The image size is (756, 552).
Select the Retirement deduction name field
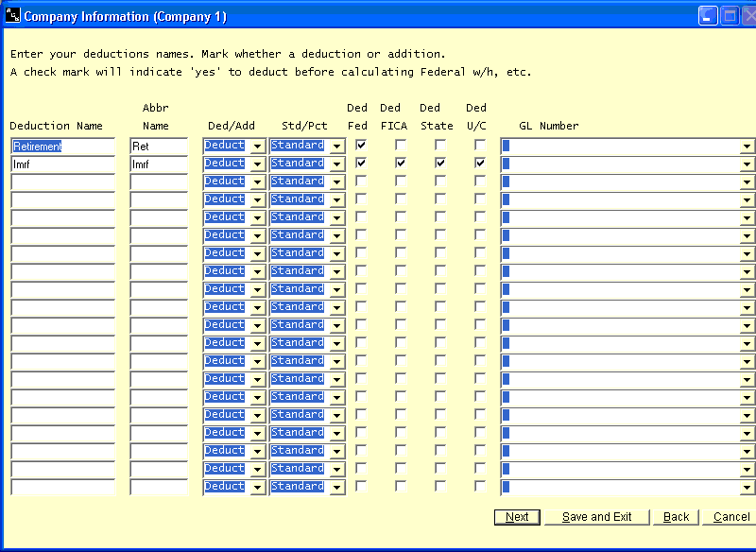coord(62,147)
